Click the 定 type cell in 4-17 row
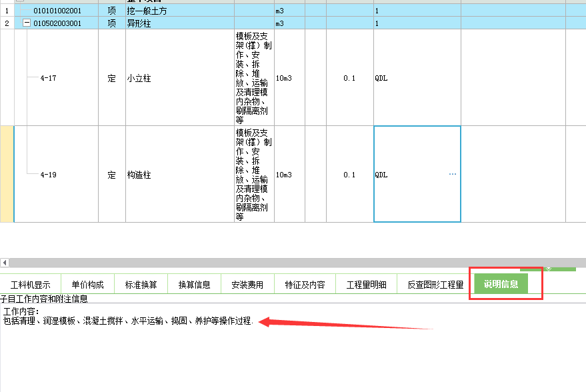Screen dimensions: 586x392 [112, 78]
